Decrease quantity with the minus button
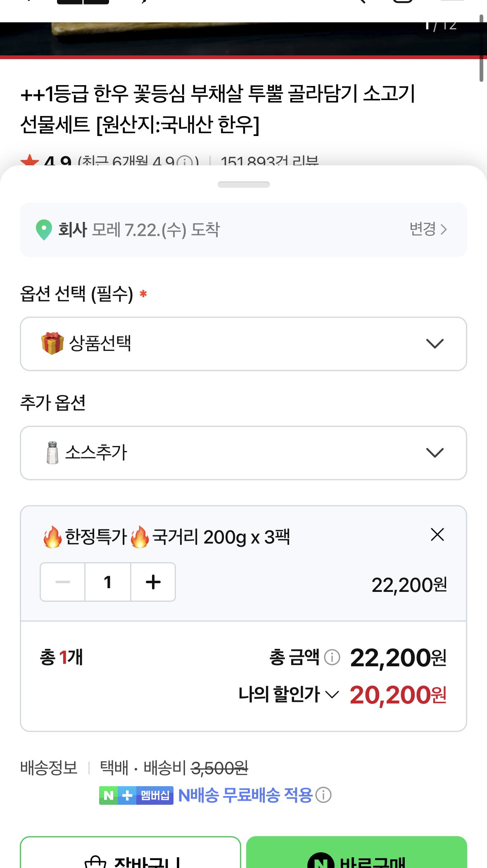Image resolution: width=487 pixels, height=868 pixels. [63, 582]
